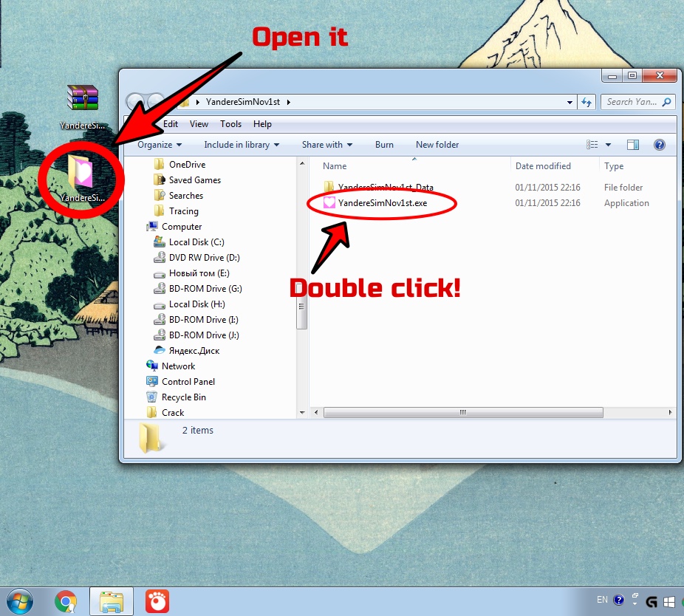Screen dimensions: 684x616
Task: Open the Edit menu
Action: (x=171, y=124)
